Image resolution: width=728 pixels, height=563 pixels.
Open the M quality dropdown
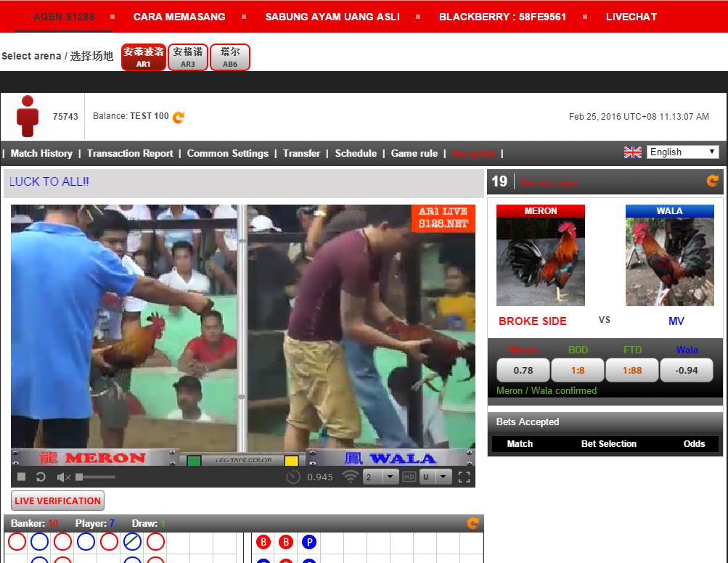435,477
